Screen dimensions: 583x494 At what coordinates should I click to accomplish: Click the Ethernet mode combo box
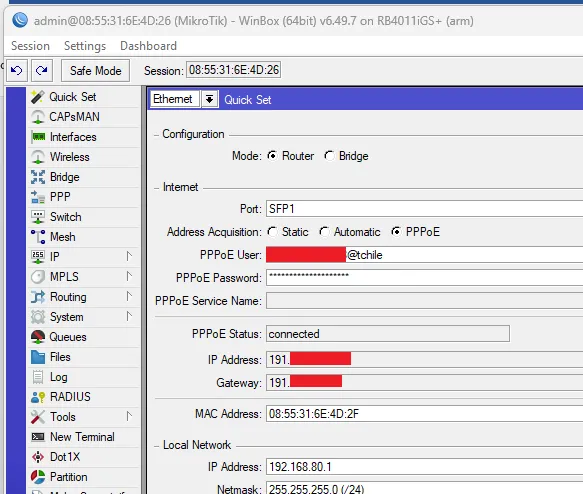coord(175,99)
